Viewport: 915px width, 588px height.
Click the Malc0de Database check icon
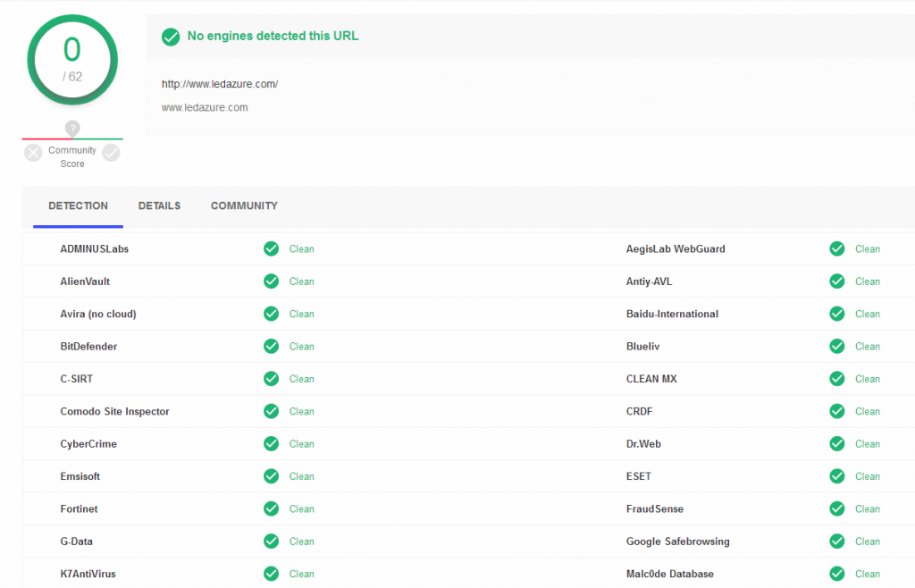(x=837, y=574)
